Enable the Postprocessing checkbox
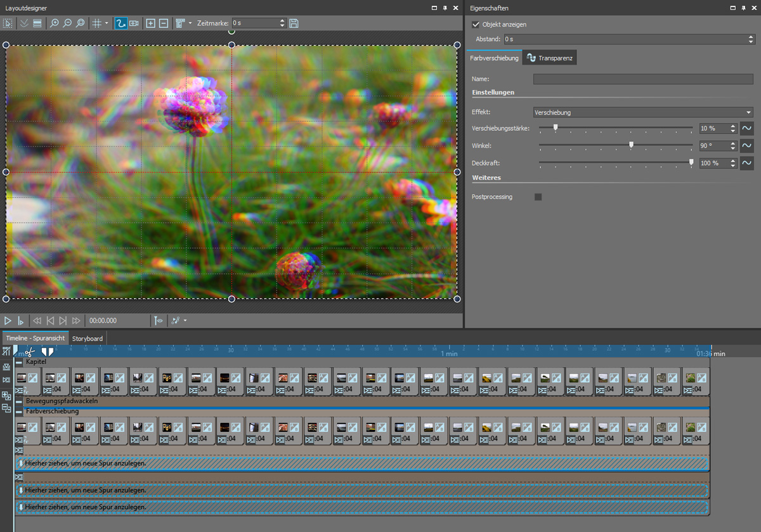Viewport: 761px width, 532px height. (538, 197)
